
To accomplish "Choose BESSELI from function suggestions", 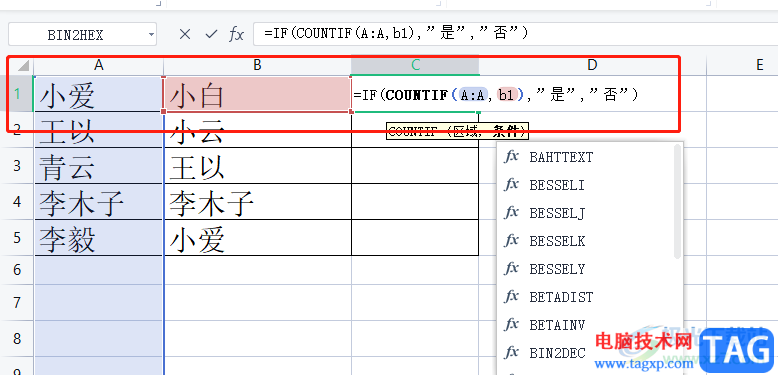I will pyautogui.click(x=586, y=185).
